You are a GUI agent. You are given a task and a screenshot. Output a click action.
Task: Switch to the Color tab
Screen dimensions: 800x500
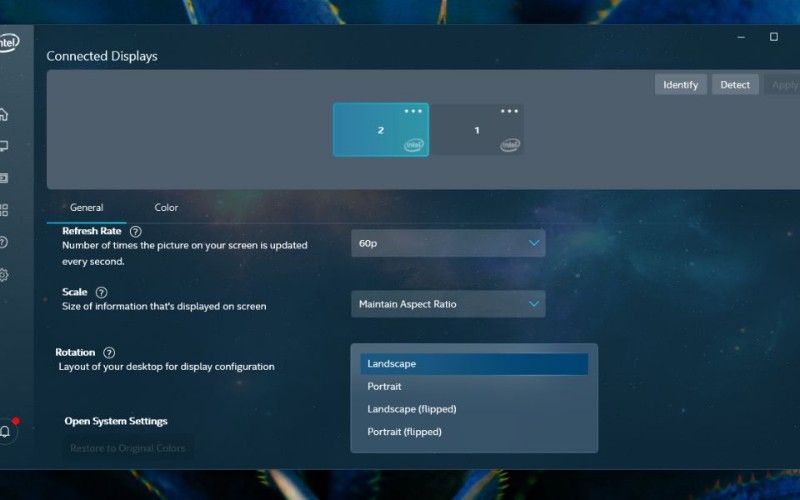(166, 208)
